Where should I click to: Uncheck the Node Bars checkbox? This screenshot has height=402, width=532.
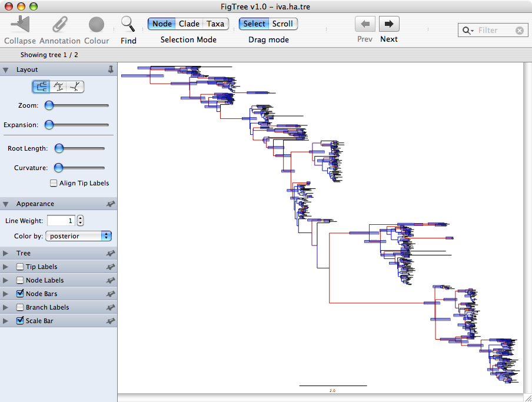[20, 294]
